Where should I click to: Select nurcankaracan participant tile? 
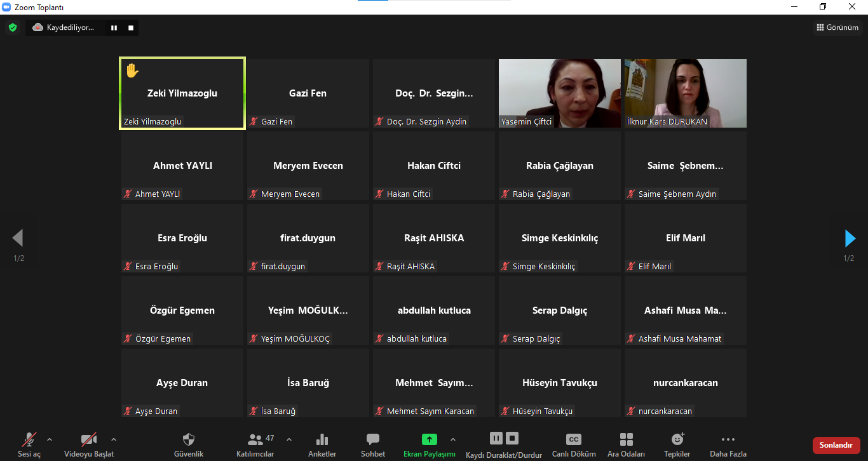(686, 383)
